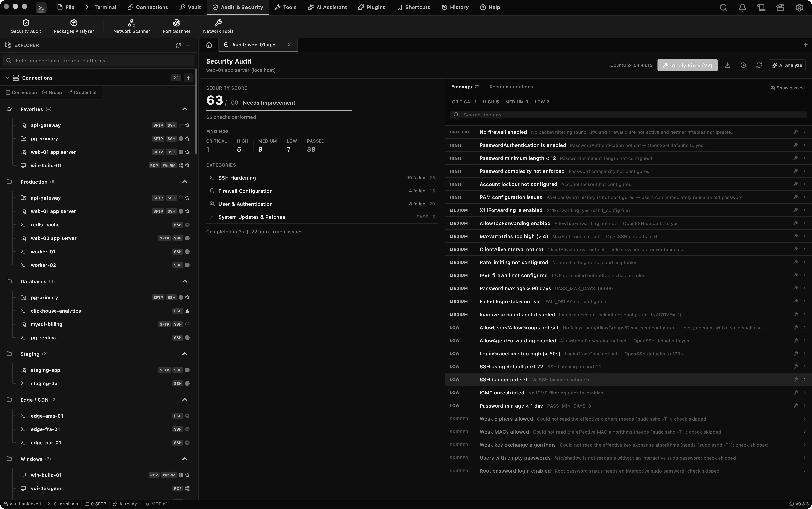This screenshot has height=509, width=812.
Task: Click the home tab icon
Action: tap(209, 45)
